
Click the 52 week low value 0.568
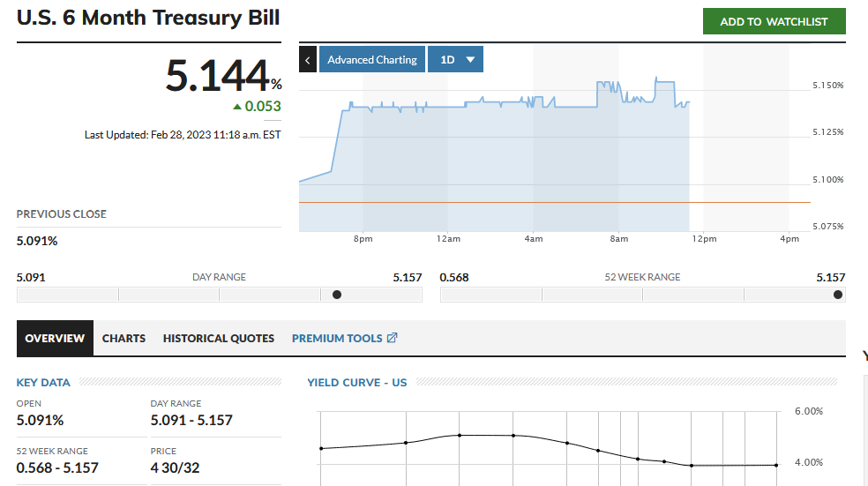(454, 277)
